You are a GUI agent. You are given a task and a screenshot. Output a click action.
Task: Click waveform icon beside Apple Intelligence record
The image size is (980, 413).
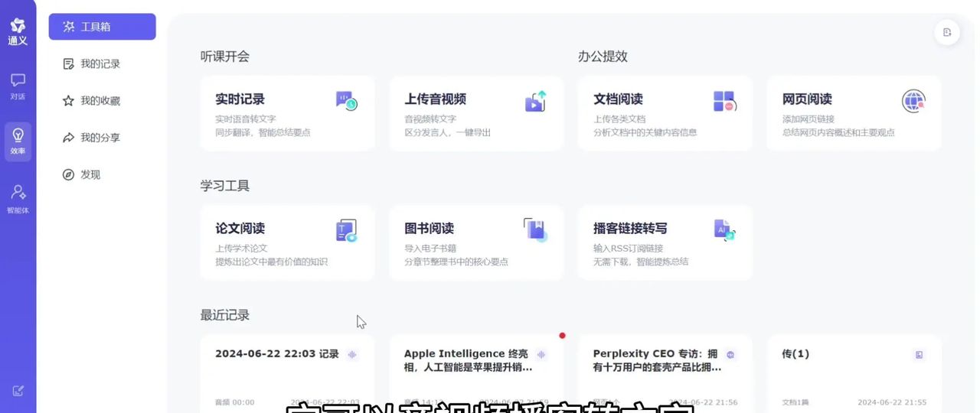point(541,354)
